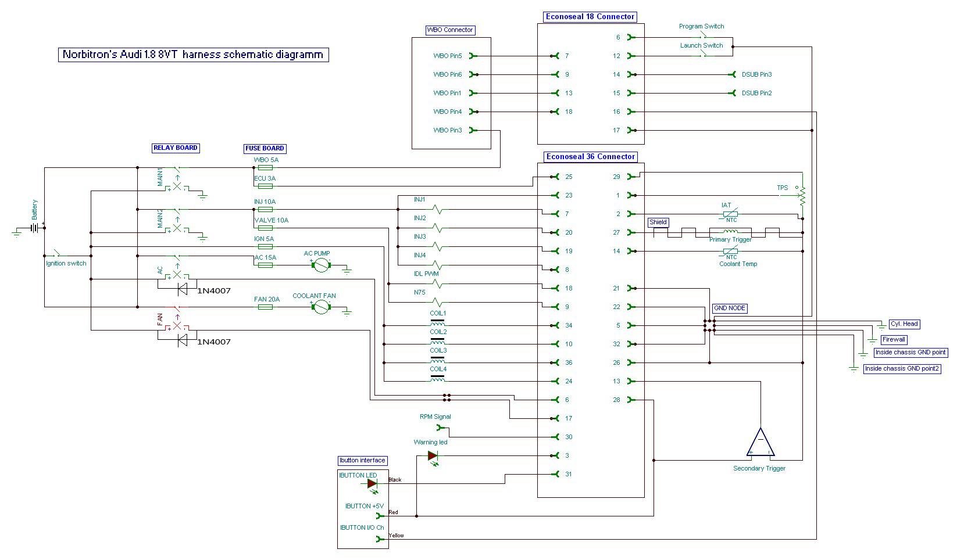Click the Inside chassis GND point label
This screenshot has width=957, height=560.
910,353
